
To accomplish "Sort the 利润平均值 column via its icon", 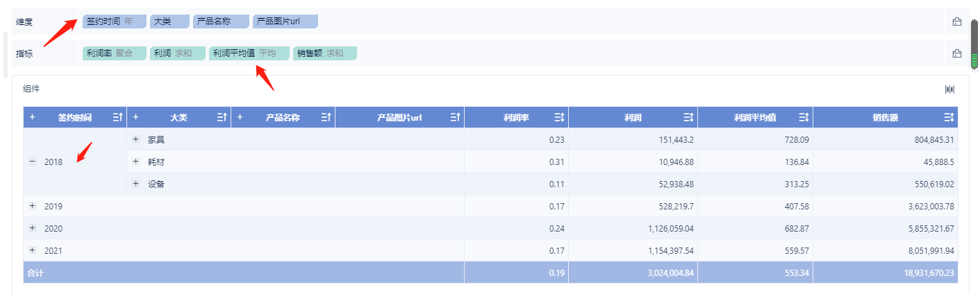I will (804, 118).
